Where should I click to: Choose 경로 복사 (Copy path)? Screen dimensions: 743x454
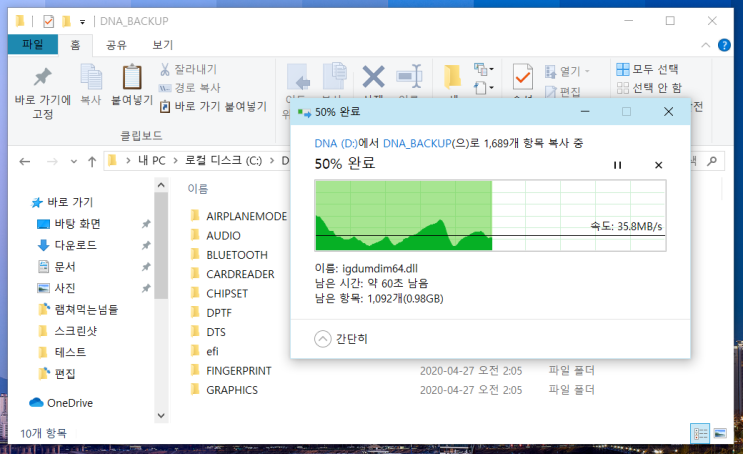point(190,88)
